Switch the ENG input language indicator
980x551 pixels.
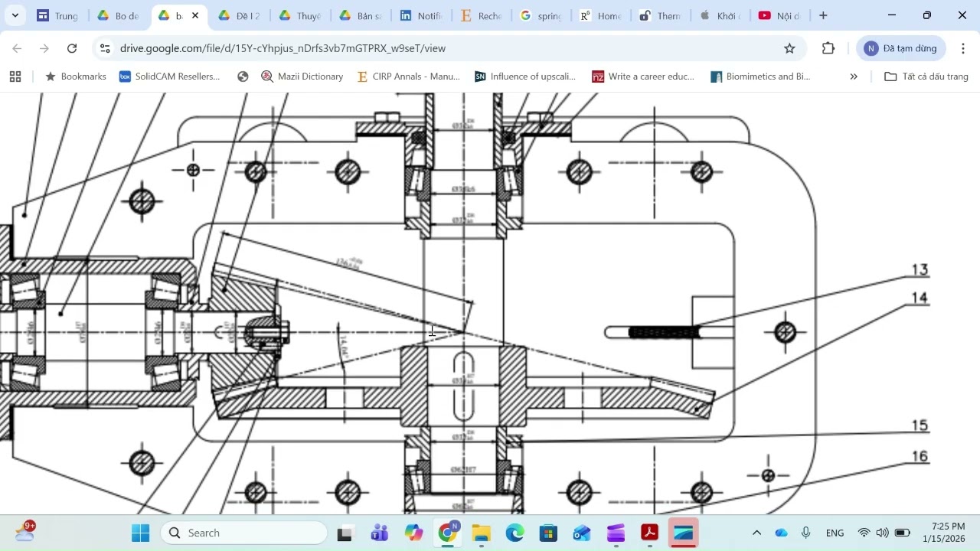[835, 533]
